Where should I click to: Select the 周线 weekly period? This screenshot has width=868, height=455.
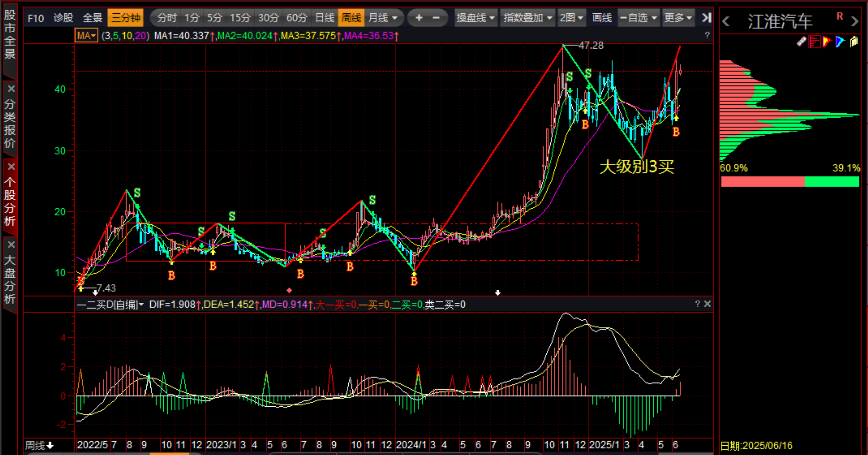tap(351, 18)
